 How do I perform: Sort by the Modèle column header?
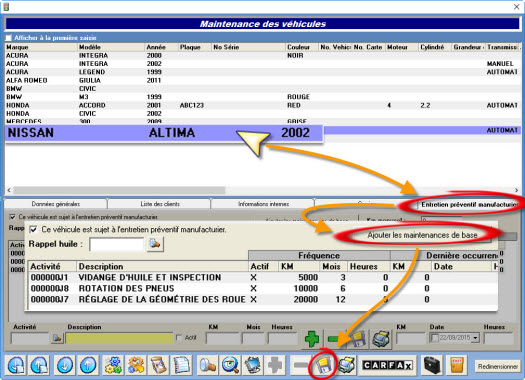(111, 47)
